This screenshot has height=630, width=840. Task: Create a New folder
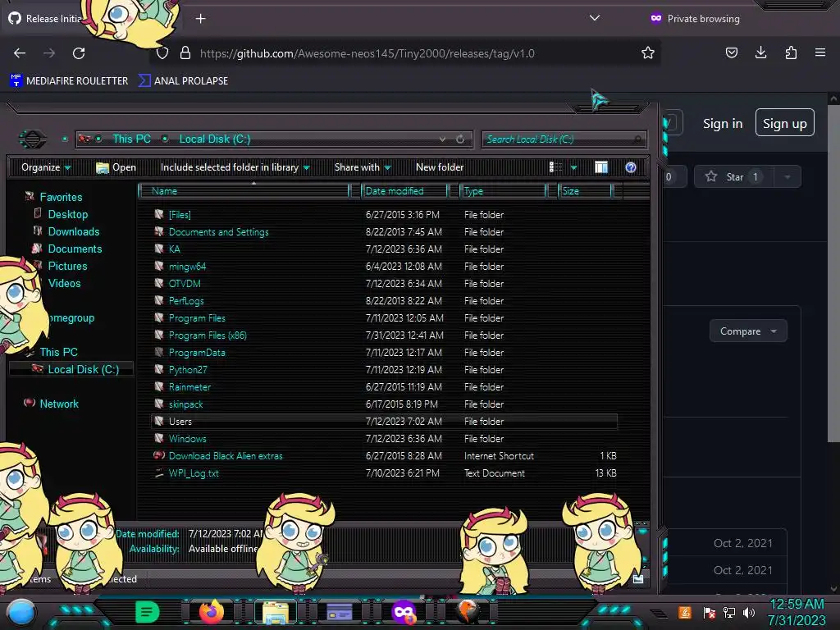pyautogui.click(x=440, y=167)
